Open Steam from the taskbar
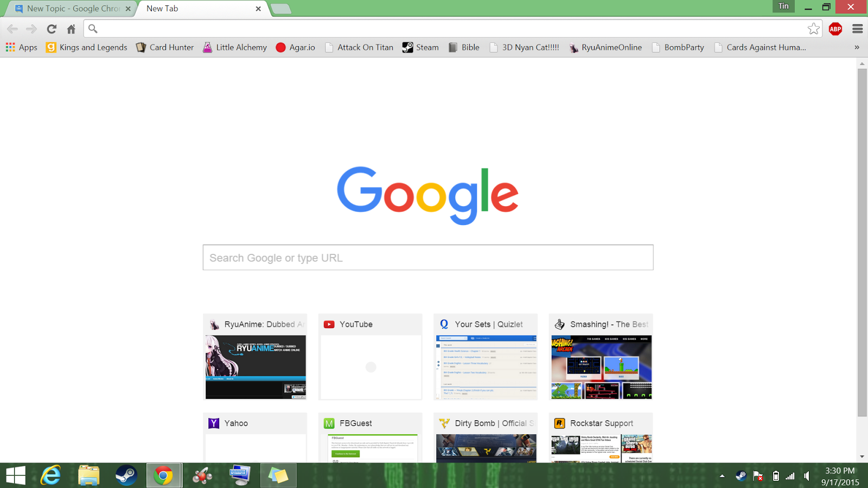 (126, 476)
